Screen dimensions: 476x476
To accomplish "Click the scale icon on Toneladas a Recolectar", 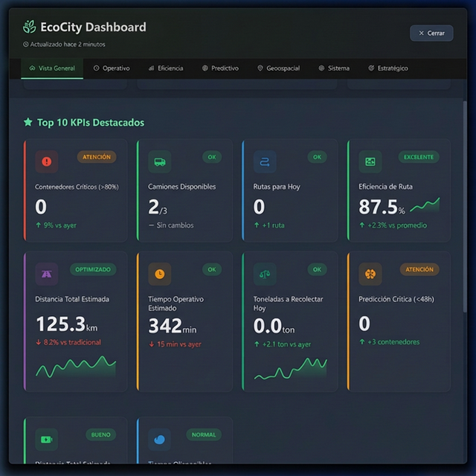I will pos(265,274).
